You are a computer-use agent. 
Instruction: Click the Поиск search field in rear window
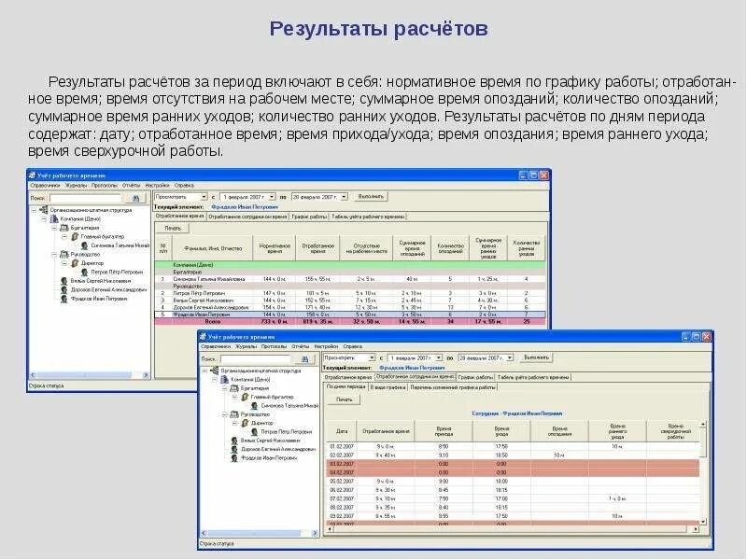(x=85, y=198)
